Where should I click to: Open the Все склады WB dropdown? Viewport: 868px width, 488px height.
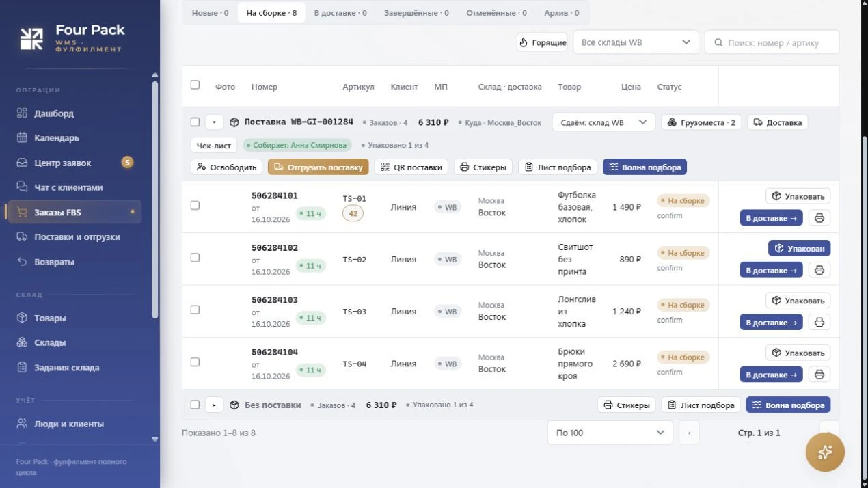pyautogui.click(x=636, y=42)
